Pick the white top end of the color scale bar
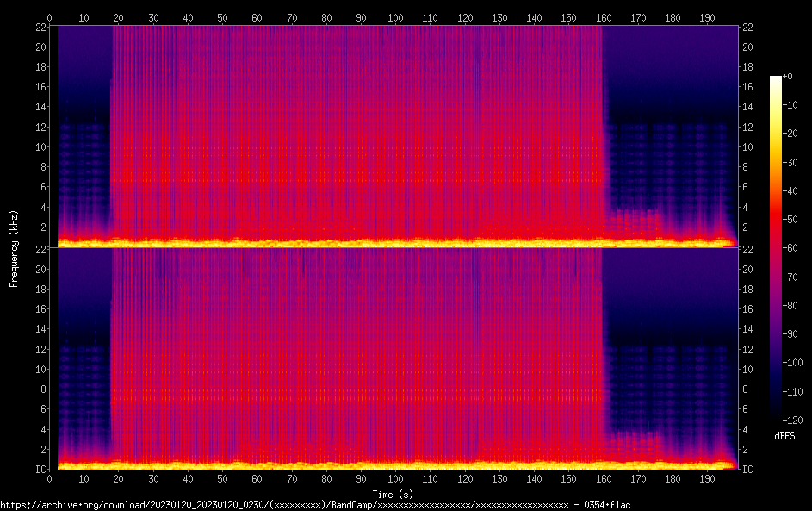Viewport: 812px width, 511px height. [x=775, y=78]
